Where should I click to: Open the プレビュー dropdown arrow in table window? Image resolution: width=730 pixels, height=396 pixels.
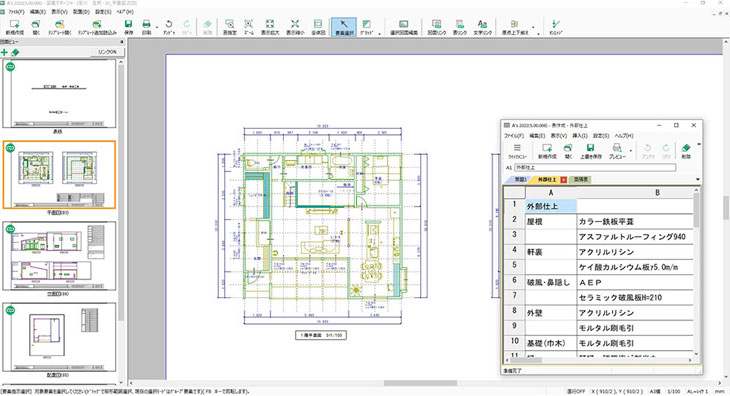(631, 151)
